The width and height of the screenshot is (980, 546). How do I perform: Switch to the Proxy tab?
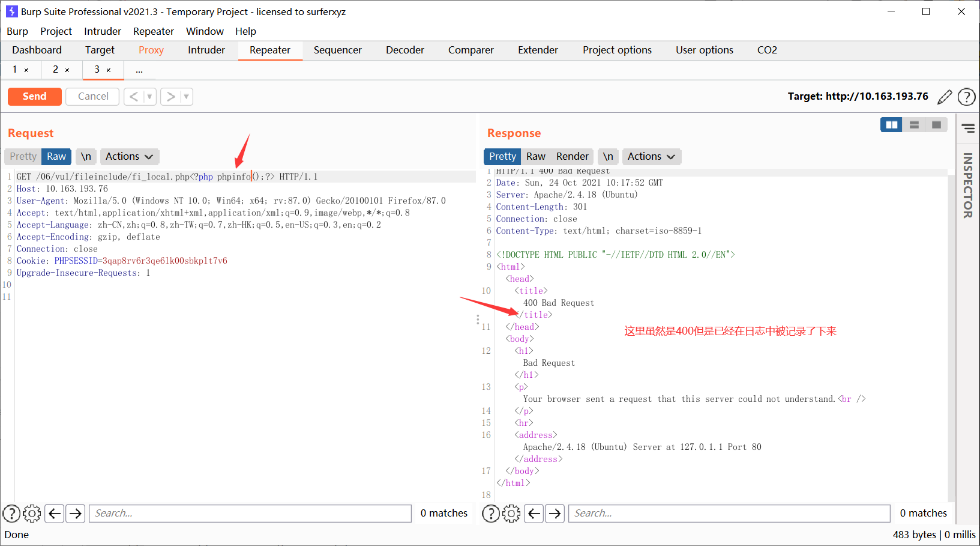[151, 50]
